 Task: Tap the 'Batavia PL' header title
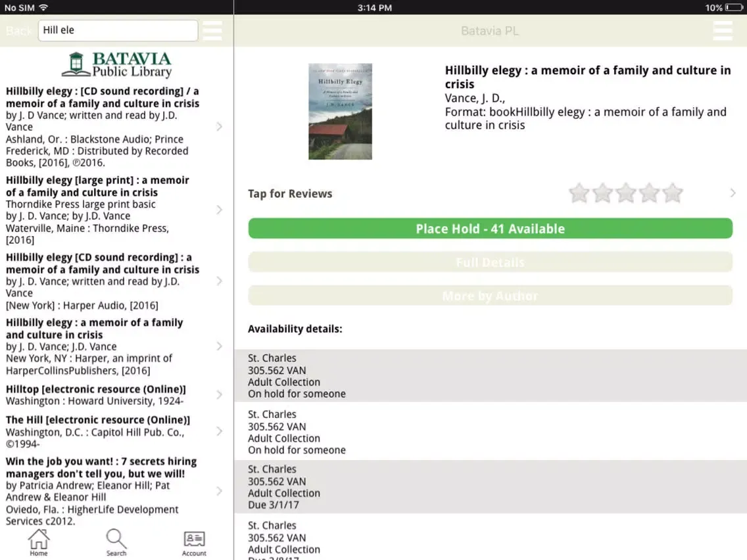(x=490, y=31)
